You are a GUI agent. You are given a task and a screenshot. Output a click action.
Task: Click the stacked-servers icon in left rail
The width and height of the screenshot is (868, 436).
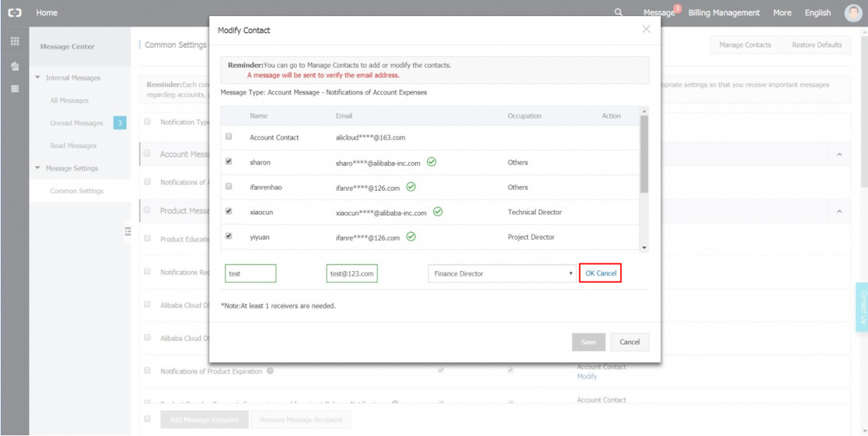(13, 65)
